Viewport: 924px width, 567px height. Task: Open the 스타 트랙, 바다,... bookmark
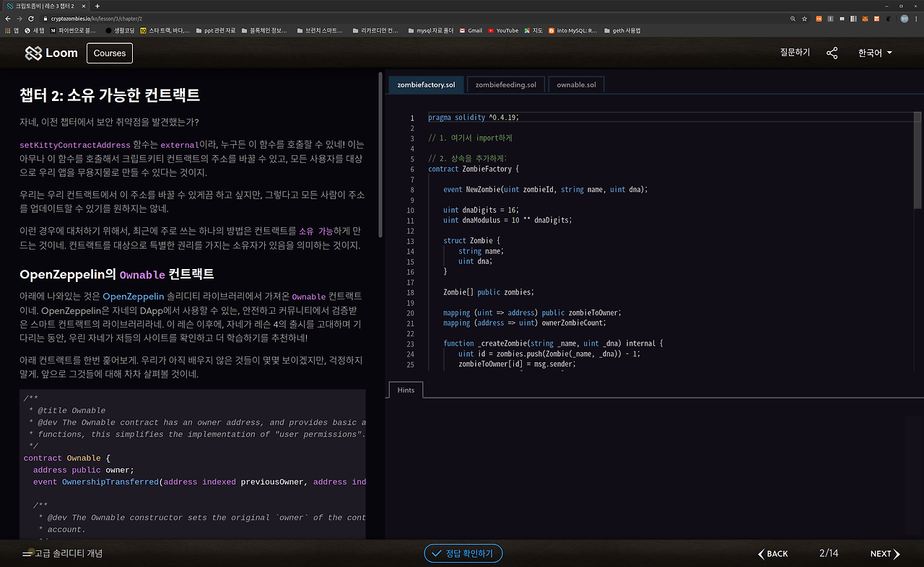point(165,30)
